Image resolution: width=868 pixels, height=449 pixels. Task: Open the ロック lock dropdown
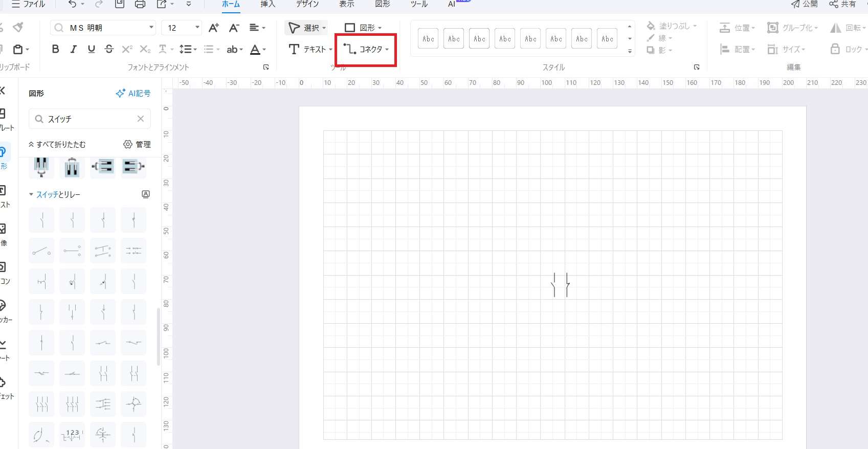point(849,49)
